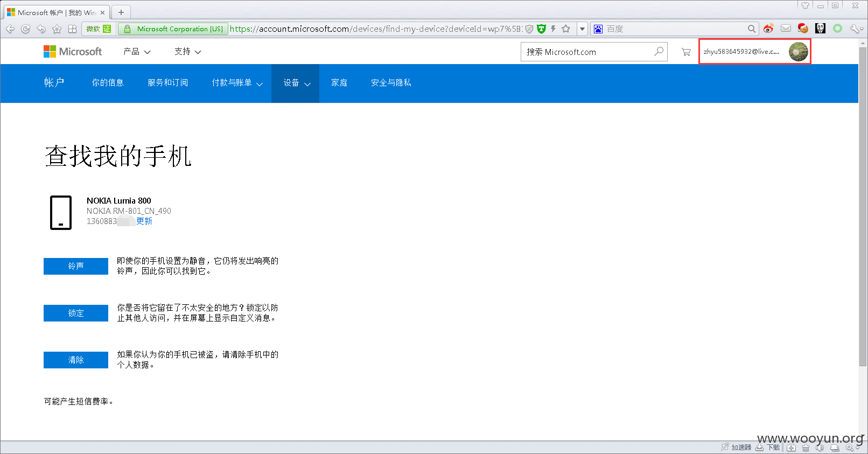This screenshot has width=868, height=454.
Task: Open the Weibo extension icon
Action: pyautogui.click(x=769, y=29)
